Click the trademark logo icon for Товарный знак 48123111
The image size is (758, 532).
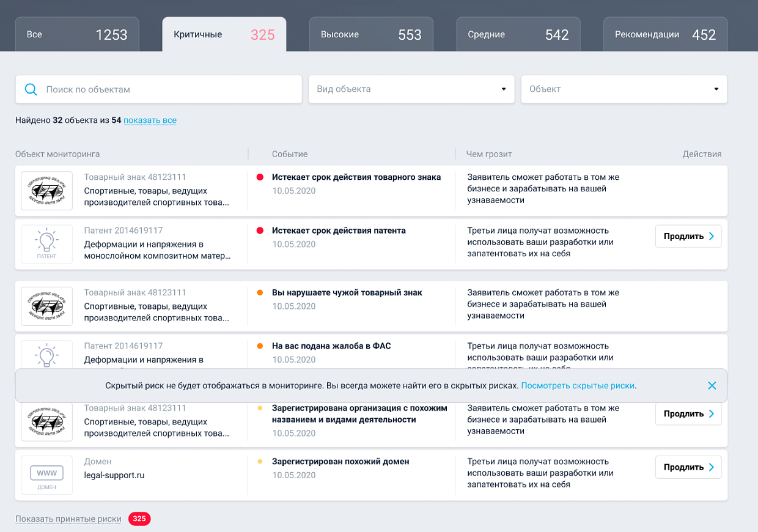pyautogui.click(x=46, y=190)
